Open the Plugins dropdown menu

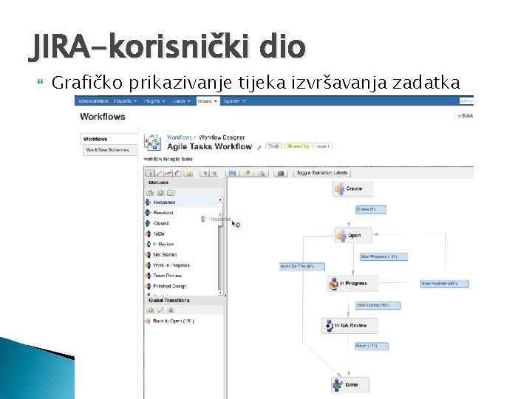click(154, 101)
